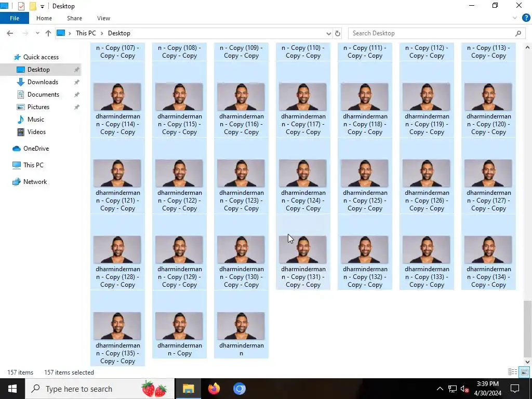Select thumbnail dharmindermann - Copy (120)
The height and width of the screenshot is (399, 532).
click(x=488, y=97)
